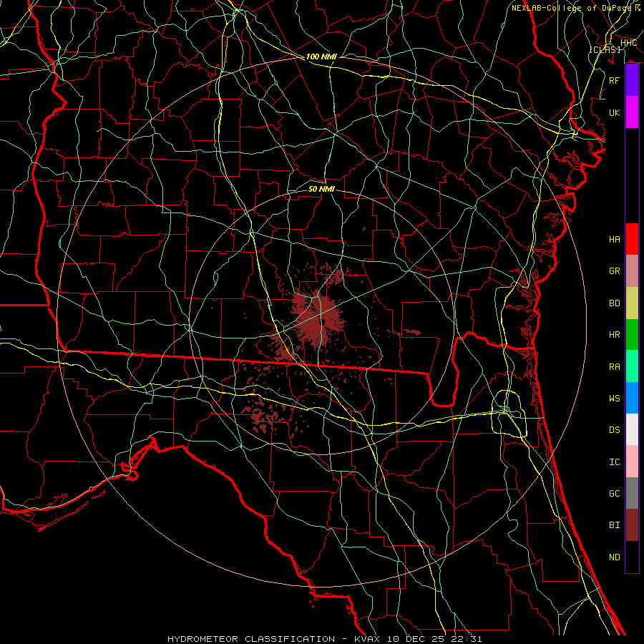Click the BI dark red legend swatch

pyautogui.click(x=632, y=525)
